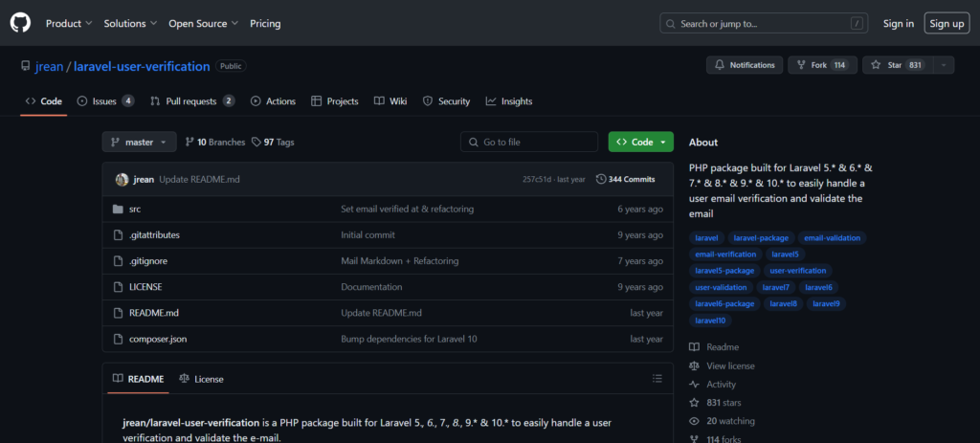Expand the master branch dropdown
980x443 pixels.
click(139, 142)
